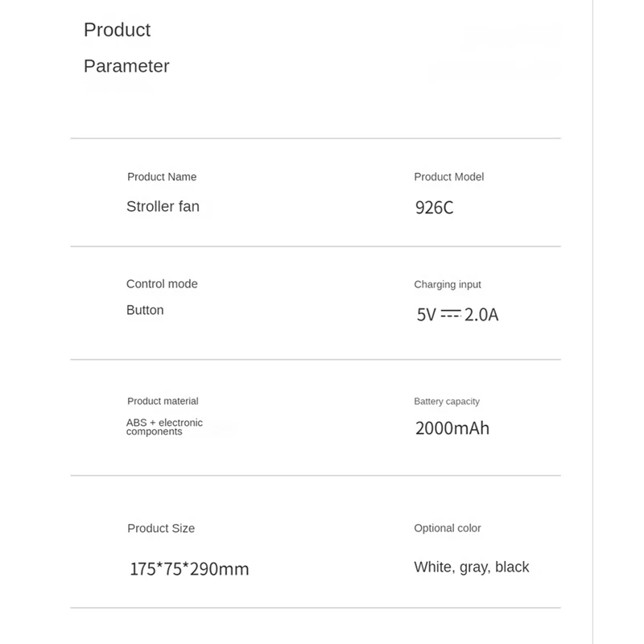Click the "Stroller fan" value
The width and height of the screenshot is (644, 644).
pyautogui.click(x=163, y=207)
